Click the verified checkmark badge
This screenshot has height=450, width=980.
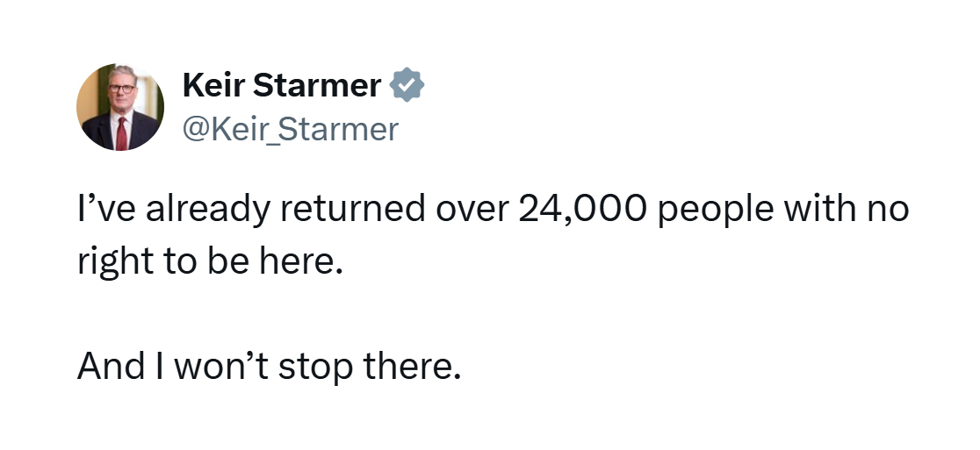tap(407, 85)
